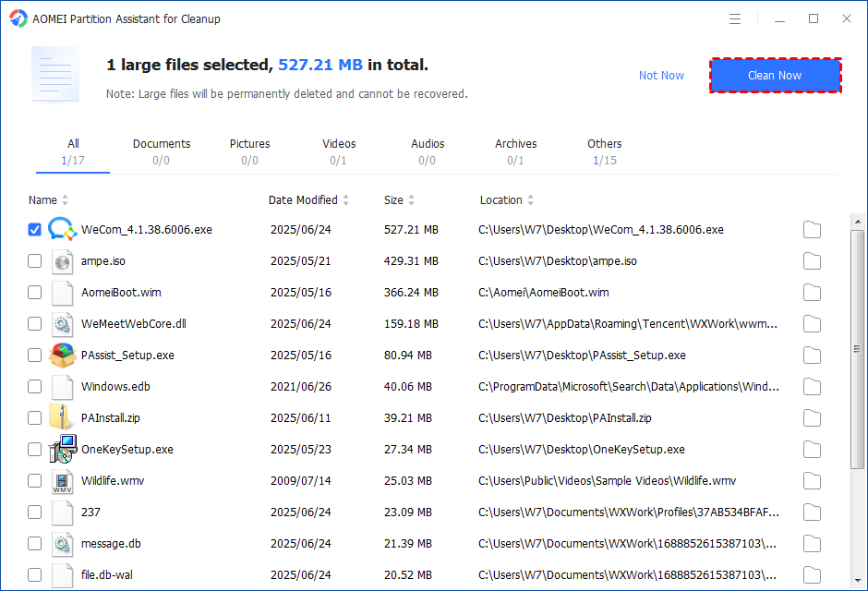This screenshot has height=591, width=868.
Task: Open folder location for ampe.iso
Action: click(x=812, y=261)
